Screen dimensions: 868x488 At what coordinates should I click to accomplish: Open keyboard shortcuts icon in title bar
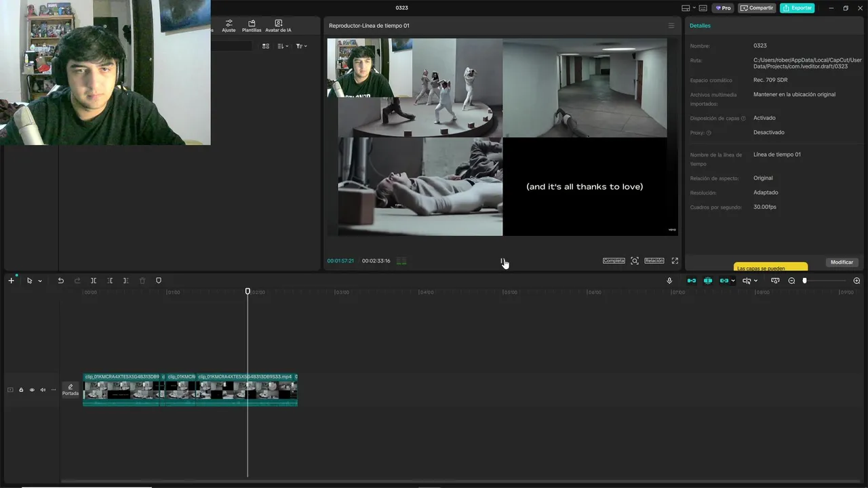click(x=703, y=8)
